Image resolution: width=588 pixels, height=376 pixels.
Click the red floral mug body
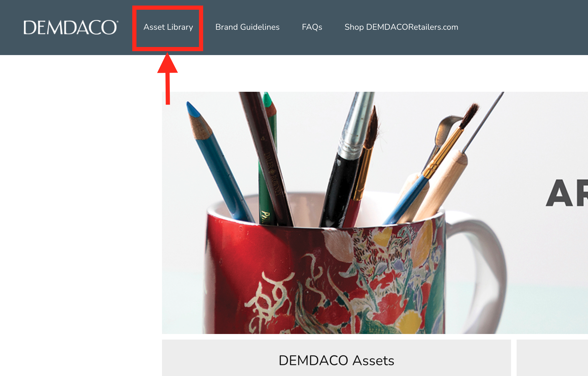tap(325, 278)
